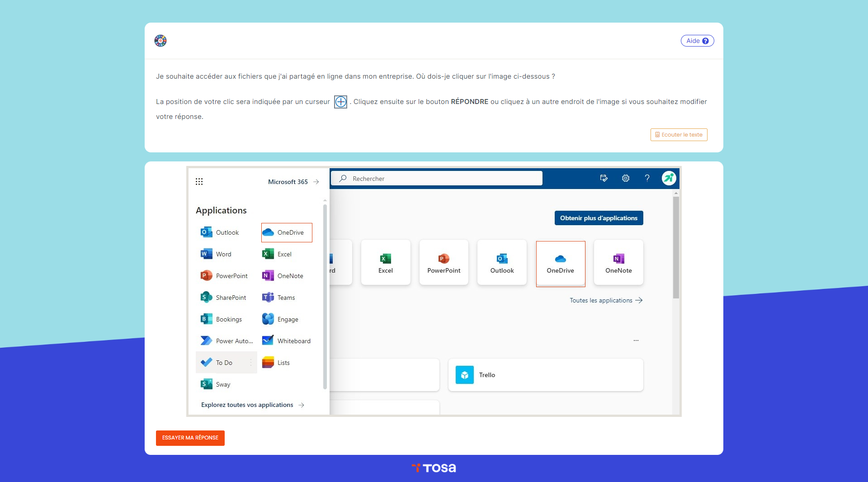868x482 pixels.
Task: Open To Do item's vertical dots menu
Action: [x=251, y=363]
